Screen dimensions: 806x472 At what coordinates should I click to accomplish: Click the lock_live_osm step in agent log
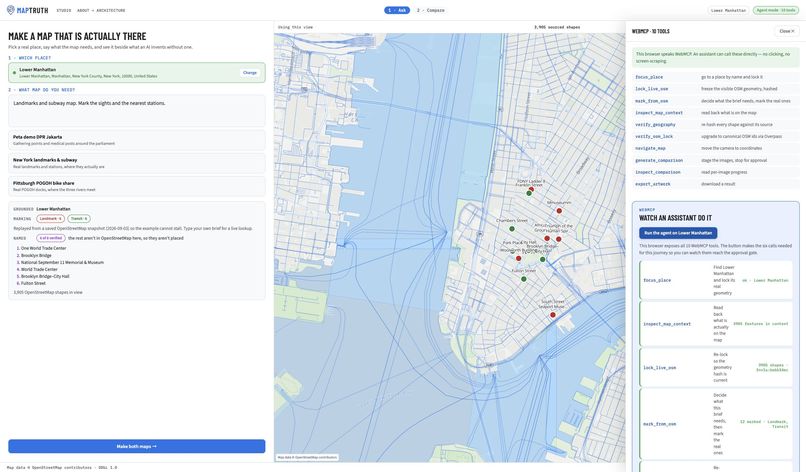click(x=716, y=368)
